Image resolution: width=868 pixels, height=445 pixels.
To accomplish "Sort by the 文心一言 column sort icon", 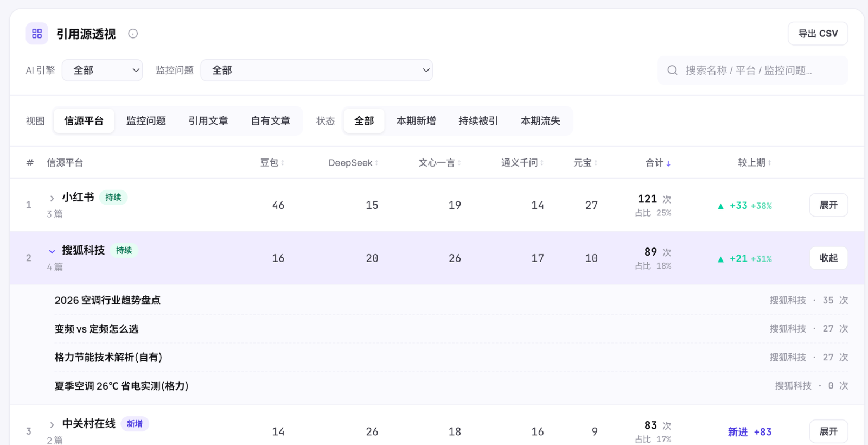I will coord(459,163).
